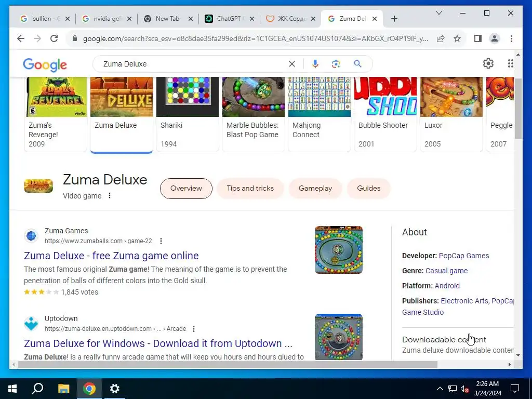The height and width of the screenshot is (399, 532).
Task: Open a new tab with plus button
Action: point(394,19)
